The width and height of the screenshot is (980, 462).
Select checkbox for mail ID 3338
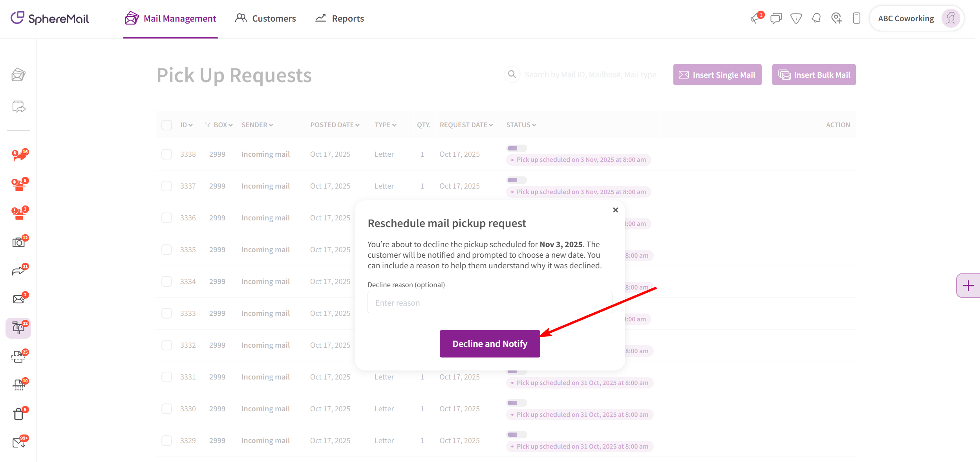(166, 154)
